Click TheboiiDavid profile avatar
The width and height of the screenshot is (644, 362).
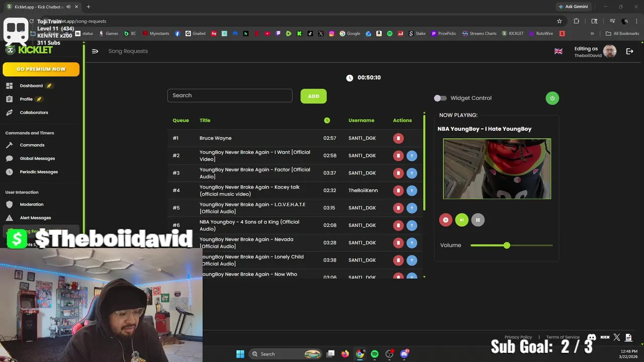(610, 51)
